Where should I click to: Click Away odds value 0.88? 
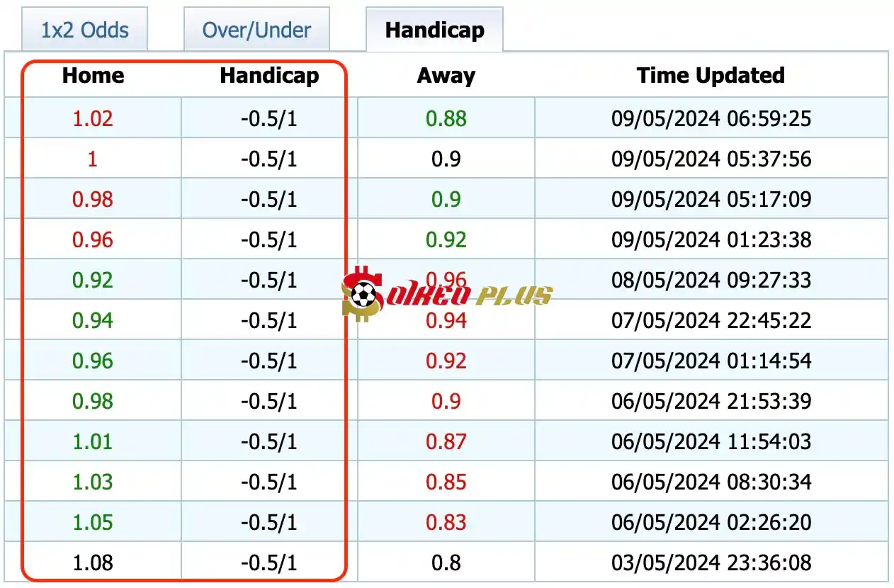[x=446, y=118]
